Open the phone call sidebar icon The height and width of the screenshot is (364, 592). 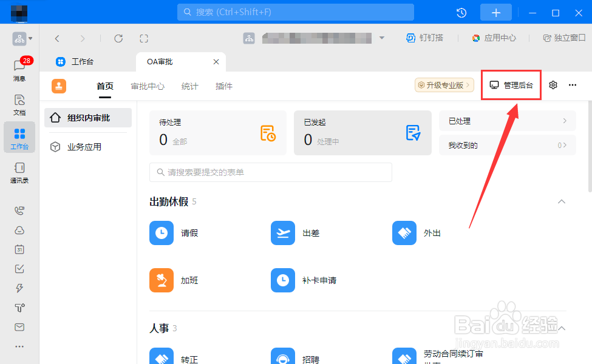click(x=19, y=211)
